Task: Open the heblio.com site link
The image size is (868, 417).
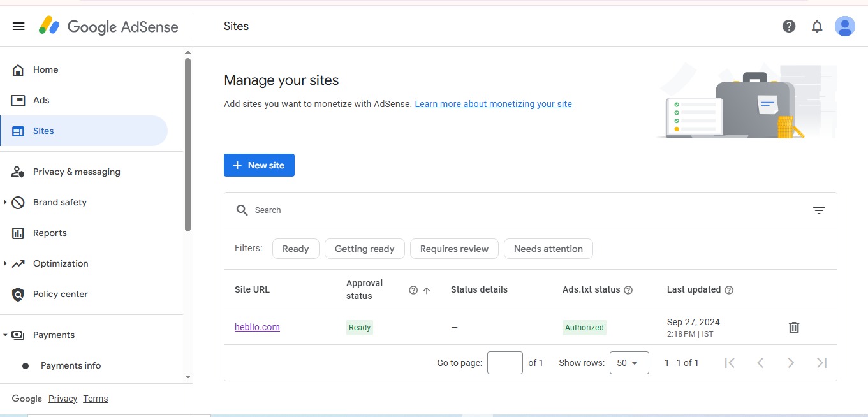Action: coord(257,327)
